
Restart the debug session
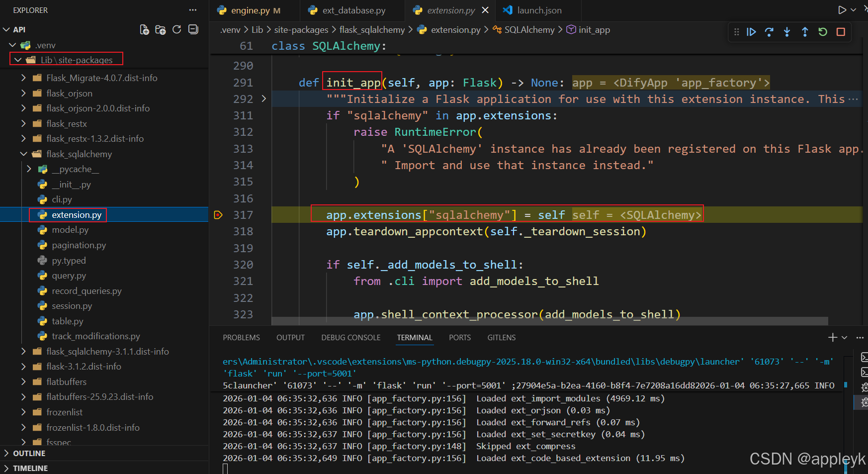click(x=823, y=32)
